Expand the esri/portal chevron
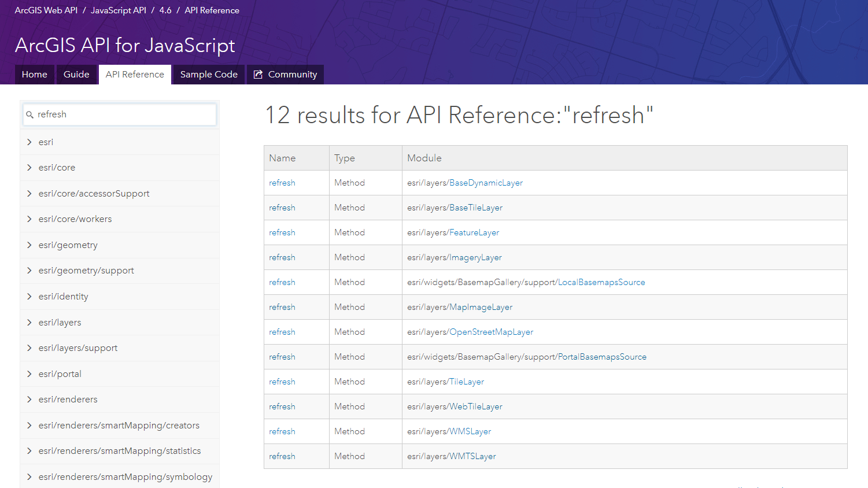This screenshot has height=488, width=868. pyautogui.click(x=29, y=374)
